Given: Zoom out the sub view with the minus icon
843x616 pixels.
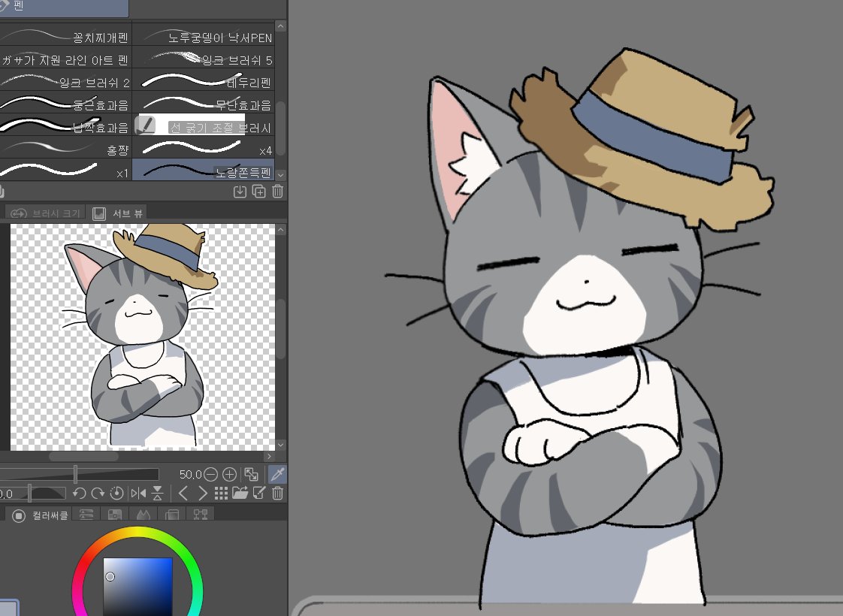Looking at the screenshot, I should click(x=210, y=474).
